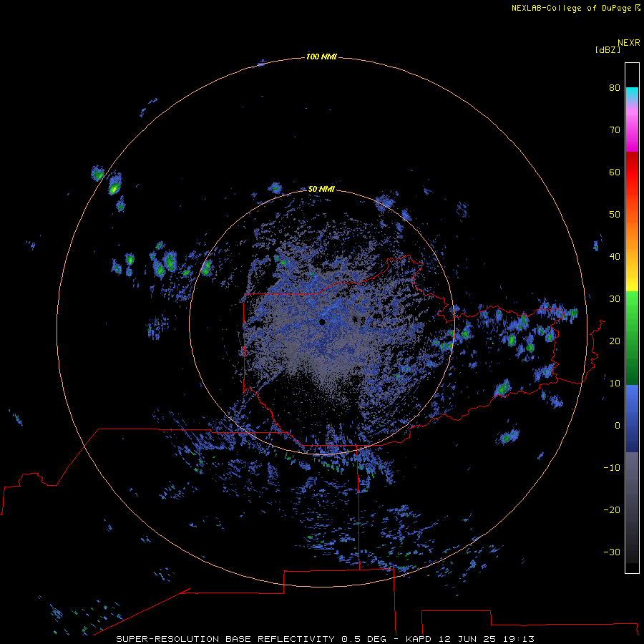The image size is (644, 644).
Task: Click the 50 value on the dBZ scale
Action: pyautogui.click(x=615, y=215)
